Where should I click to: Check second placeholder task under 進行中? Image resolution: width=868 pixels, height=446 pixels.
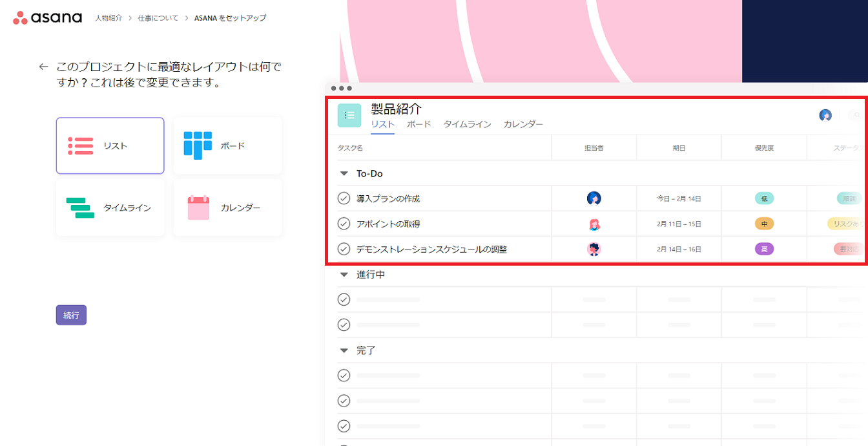(344, 324)
